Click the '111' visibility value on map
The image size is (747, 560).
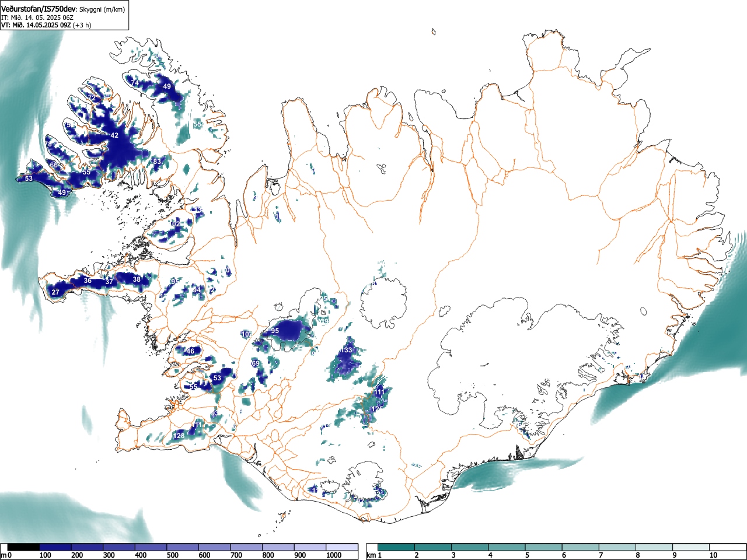(379, 393)
